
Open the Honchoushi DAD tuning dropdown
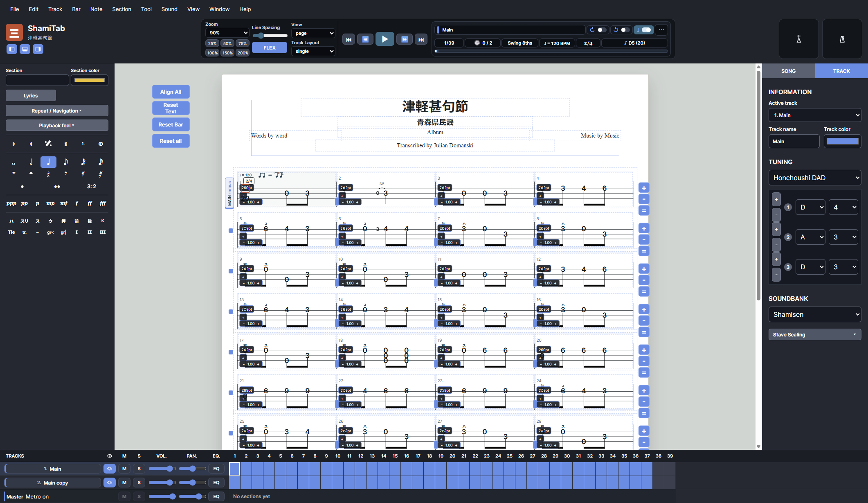coord(814,178)
